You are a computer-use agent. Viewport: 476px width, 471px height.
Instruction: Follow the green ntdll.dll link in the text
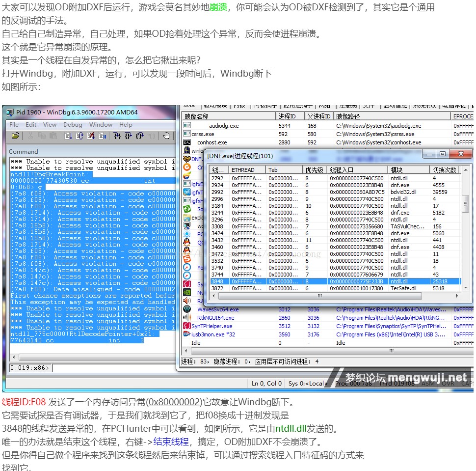(291, 428)
